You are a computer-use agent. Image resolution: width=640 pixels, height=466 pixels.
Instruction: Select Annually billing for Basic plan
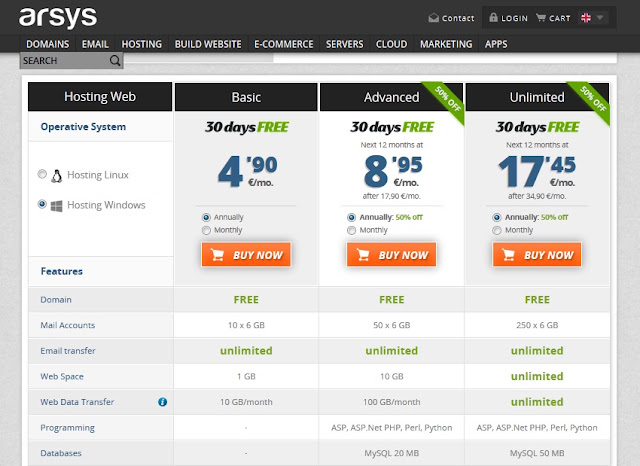[x=206, y=217]
